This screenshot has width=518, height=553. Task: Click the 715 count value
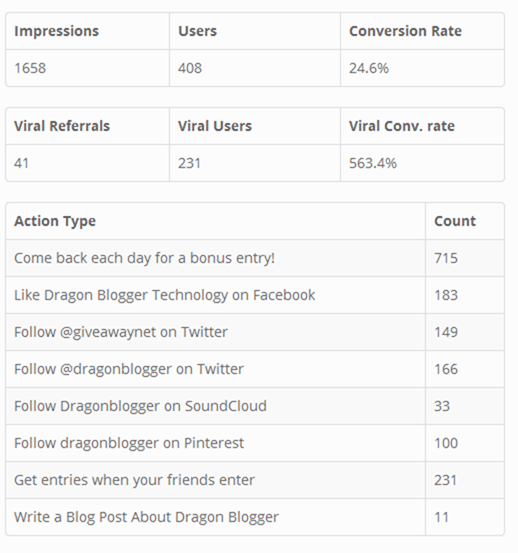point(446,258)
